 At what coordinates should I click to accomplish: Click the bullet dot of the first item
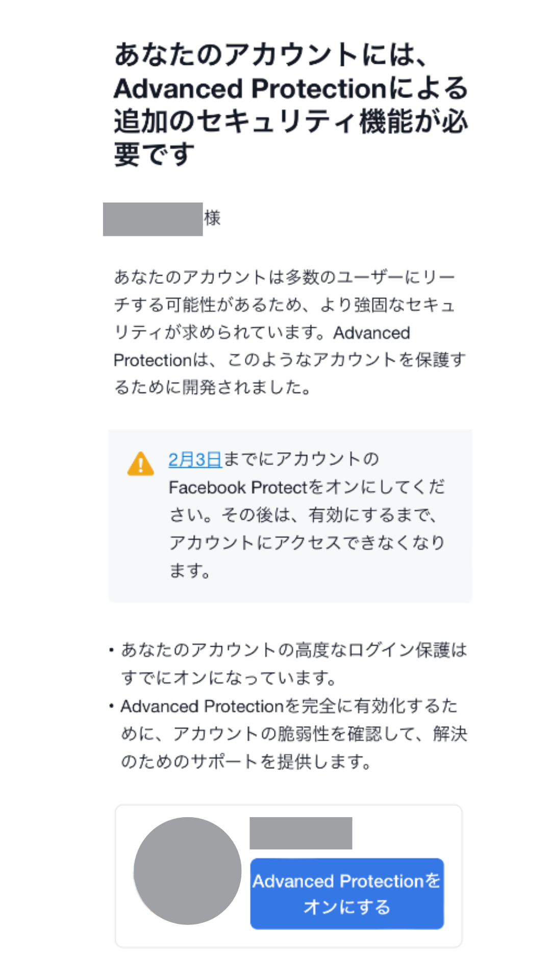coord(111,650)
